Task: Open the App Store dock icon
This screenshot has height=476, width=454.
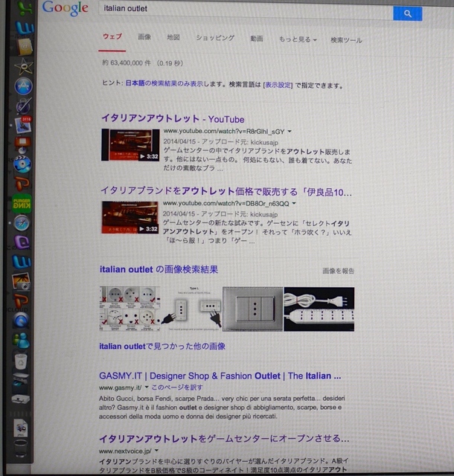Action: (23, 86)
